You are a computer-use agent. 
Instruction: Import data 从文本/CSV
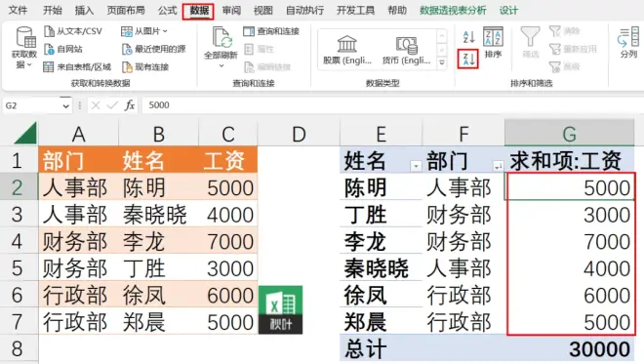click(x=73, y=31)
